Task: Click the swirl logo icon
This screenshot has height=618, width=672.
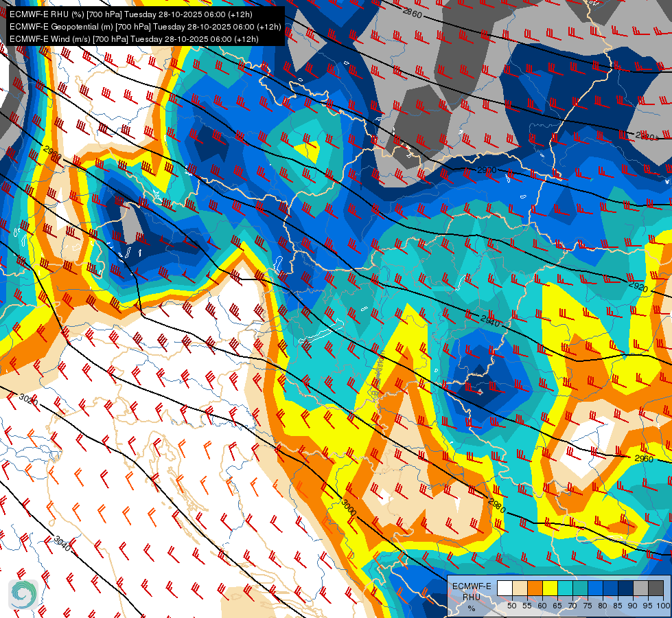Action: (23, 595)
